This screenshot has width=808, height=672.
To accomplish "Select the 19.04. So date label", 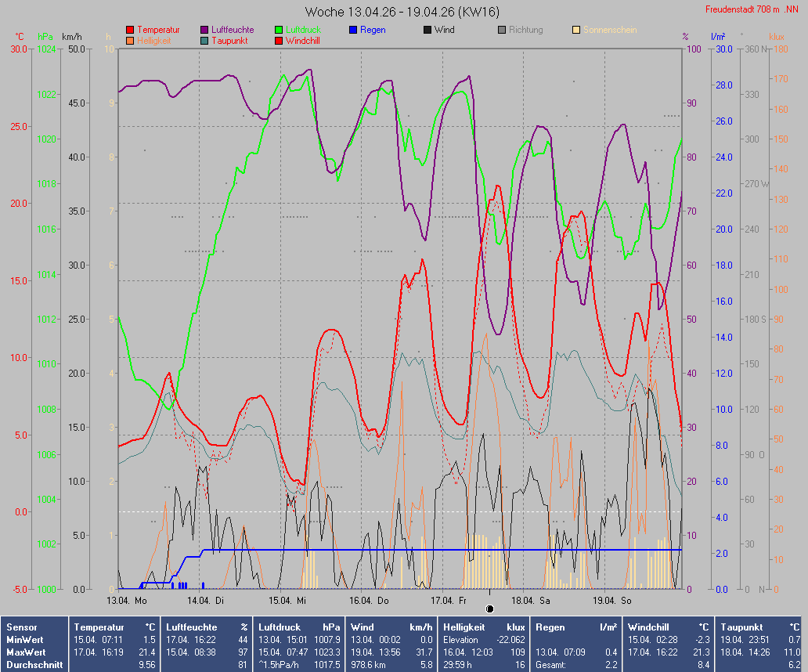I will point(611,601).
